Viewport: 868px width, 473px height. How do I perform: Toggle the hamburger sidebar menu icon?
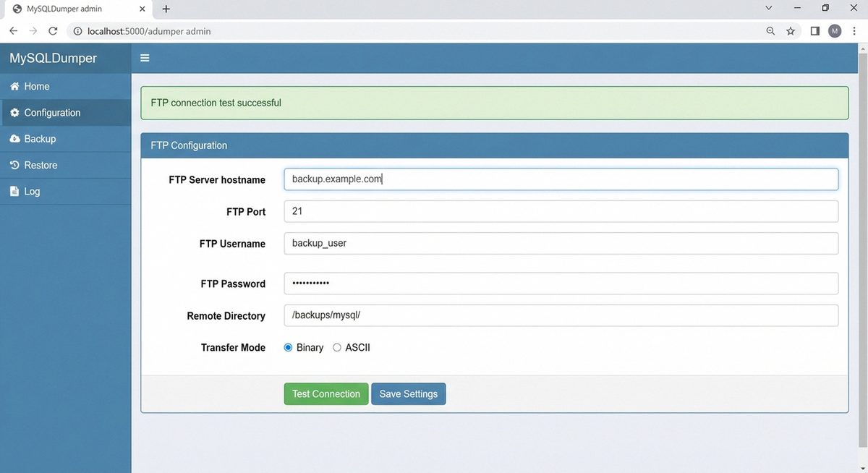pyautogui.click(x=145, y=58)
